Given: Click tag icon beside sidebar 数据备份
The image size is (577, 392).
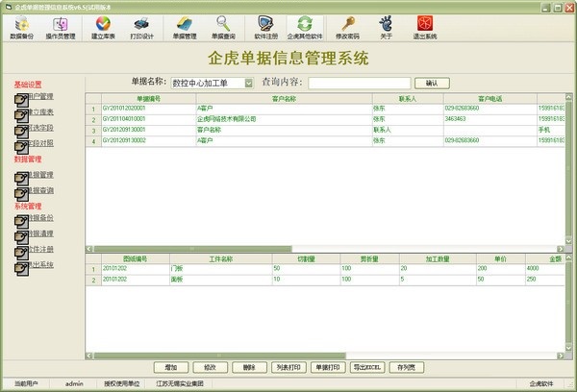Looking at the screenshot, I should 22,222.
